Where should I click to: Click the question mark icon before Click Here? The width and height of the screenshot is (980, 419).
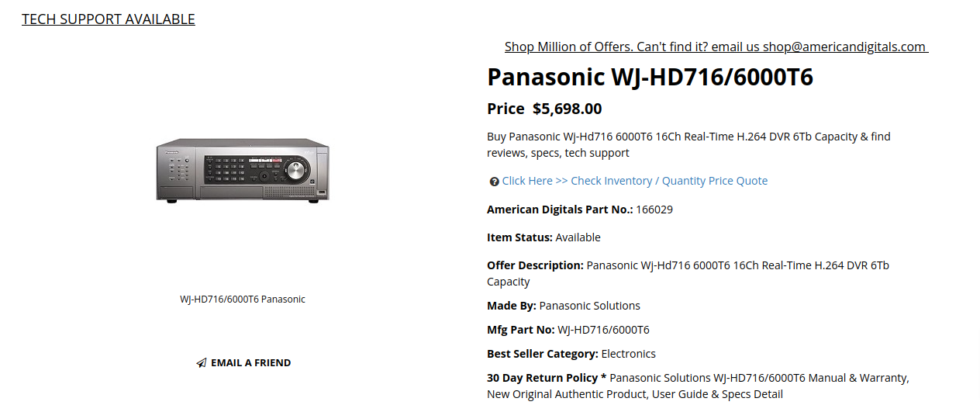coord(494,182)
